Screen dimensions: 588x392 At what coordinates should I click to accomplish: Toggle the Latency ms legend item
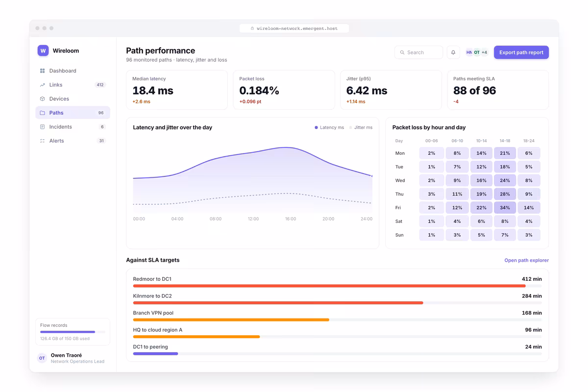click(329, 127)
